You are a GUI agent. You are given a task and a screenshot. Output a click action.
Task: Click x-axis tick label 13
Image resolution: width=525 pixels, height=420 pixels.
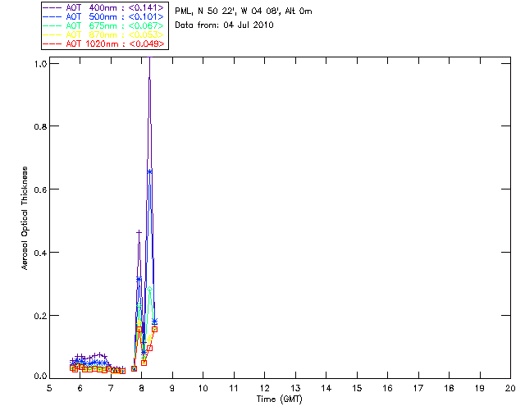295,388
